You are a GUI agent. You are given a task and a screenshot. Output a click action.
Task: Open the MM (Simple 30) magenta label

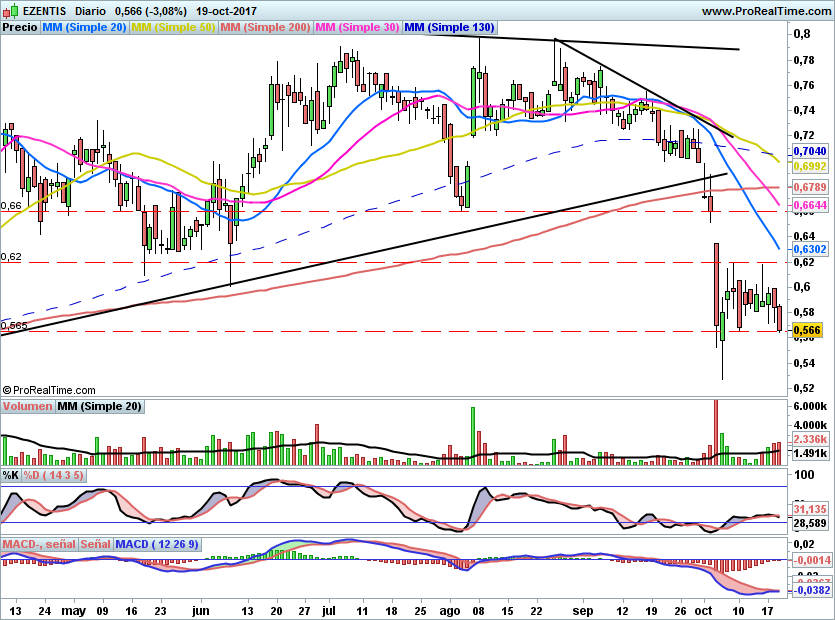pos(357,27)
